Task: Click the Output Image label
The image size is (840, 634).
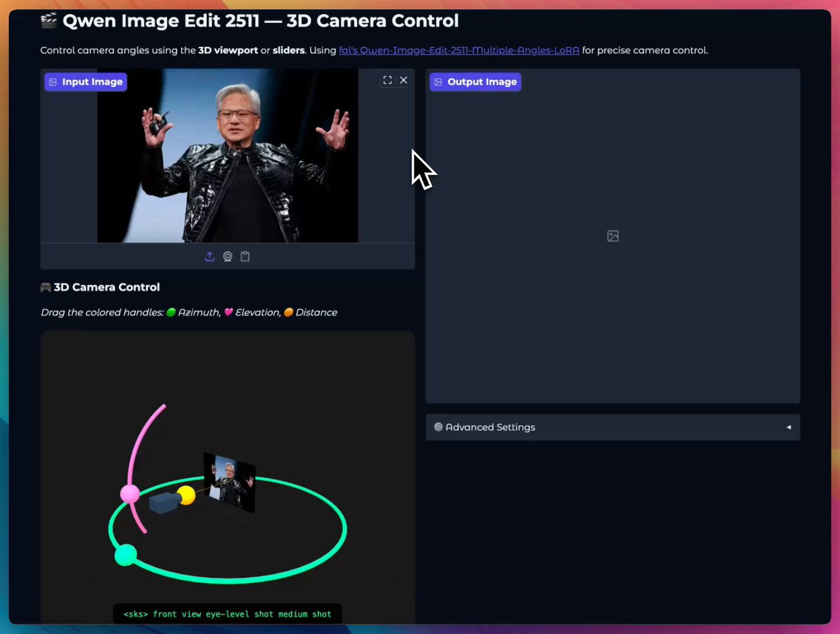Action: pyautogui.click(x=475, y=82)
